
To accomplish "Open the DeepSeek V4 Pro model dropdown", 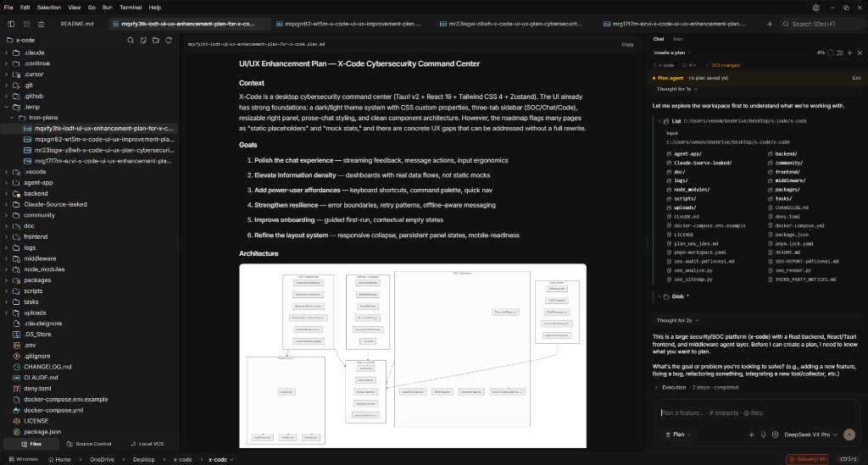I will pos(811,435).
